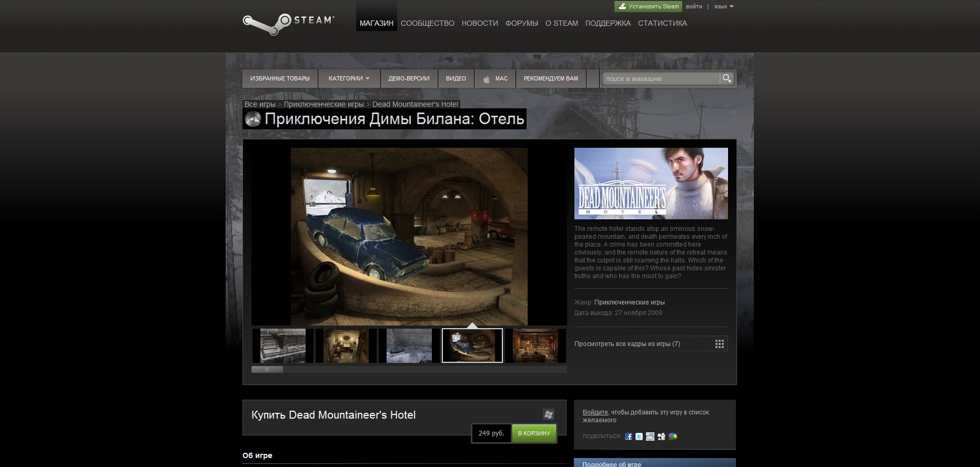This screenshot has width=980, height=467.
Task: Share the game on Digg
Action: click(x=661, y=436)
